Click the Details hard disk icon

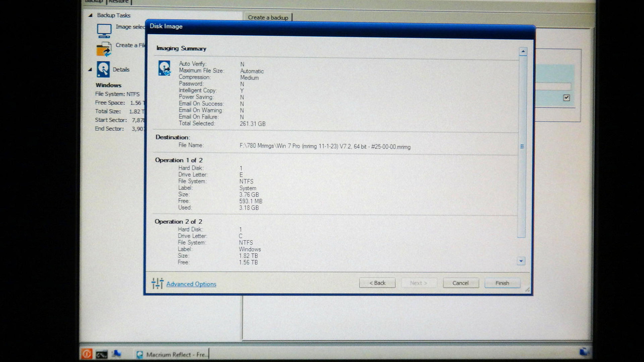click(x=103, y=69)
